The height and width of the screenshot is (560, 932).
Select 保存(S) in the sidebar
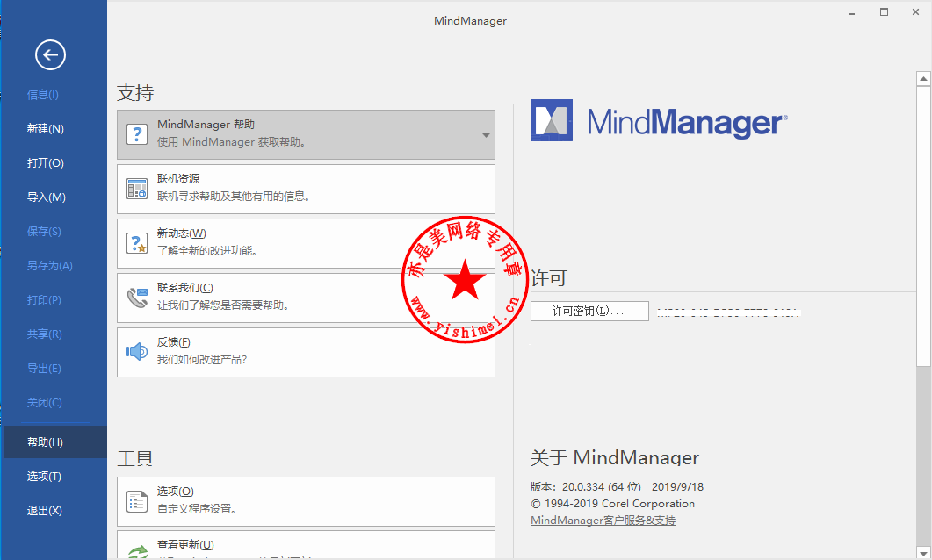click(x=44, y=232)
